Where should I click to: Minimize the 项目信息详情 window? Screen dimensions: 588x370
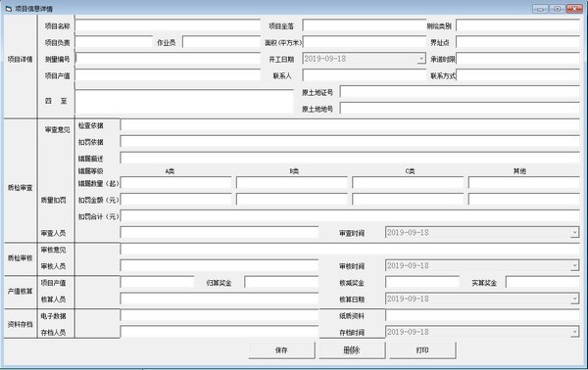[x=540, y=9]
